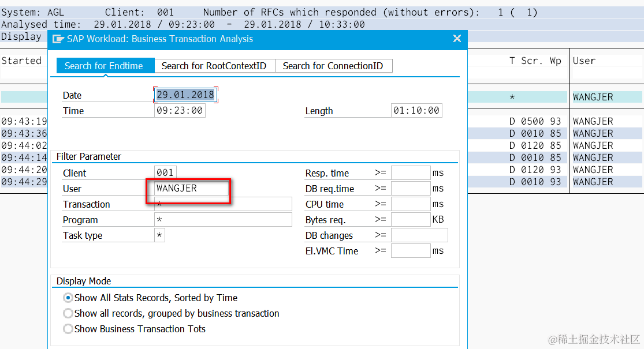This screenshot has width=644, height=349.
Task: Click screen number 0500 in the list
Action: pyautogui.click(x=533, y=121)
